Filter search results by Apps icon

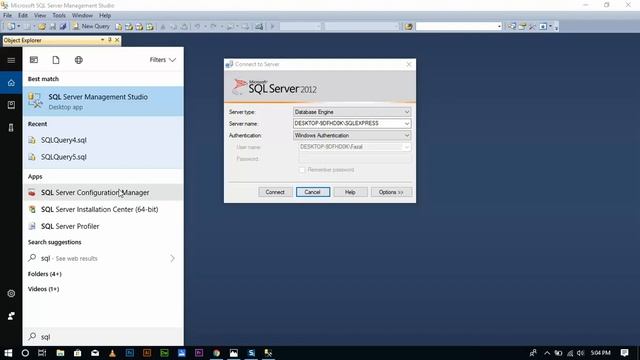pyautogui.click(x=34, y=60)
